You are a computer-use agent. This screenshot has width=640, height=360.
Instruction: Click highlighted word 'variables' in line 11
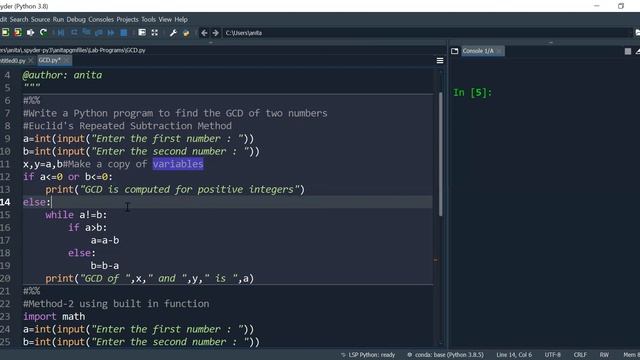[x=178, y=164]
